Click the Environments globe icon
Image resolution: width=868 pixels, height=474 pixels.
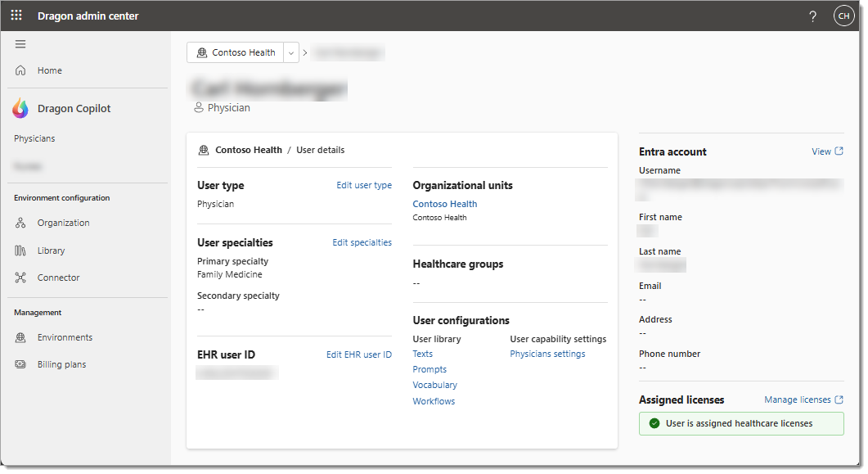tap(20, 337)
